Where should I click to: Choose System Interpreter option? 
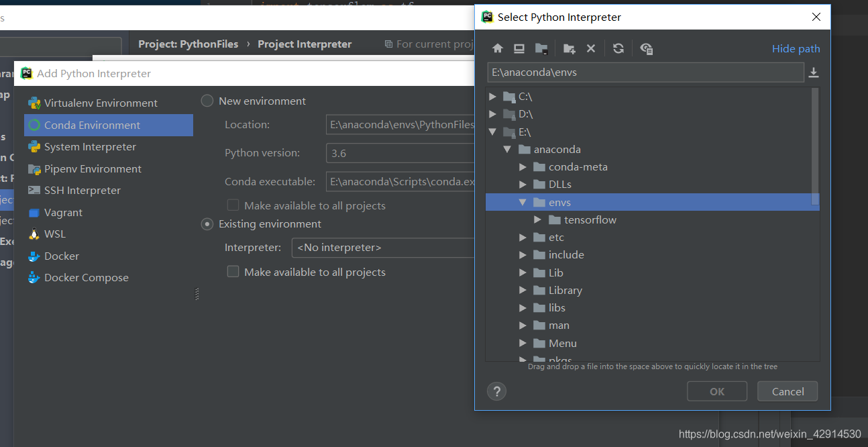[109, 146]
